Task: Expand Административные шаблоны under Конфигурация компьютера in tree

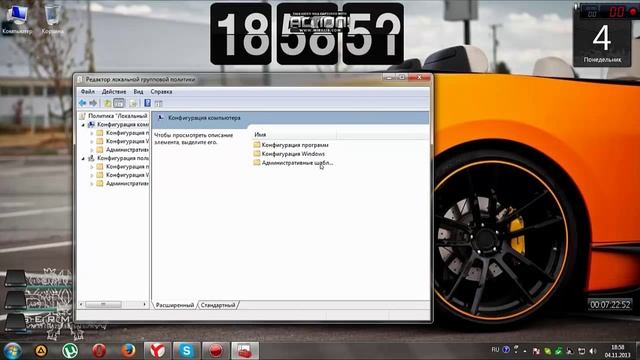Action: (92, 150)
